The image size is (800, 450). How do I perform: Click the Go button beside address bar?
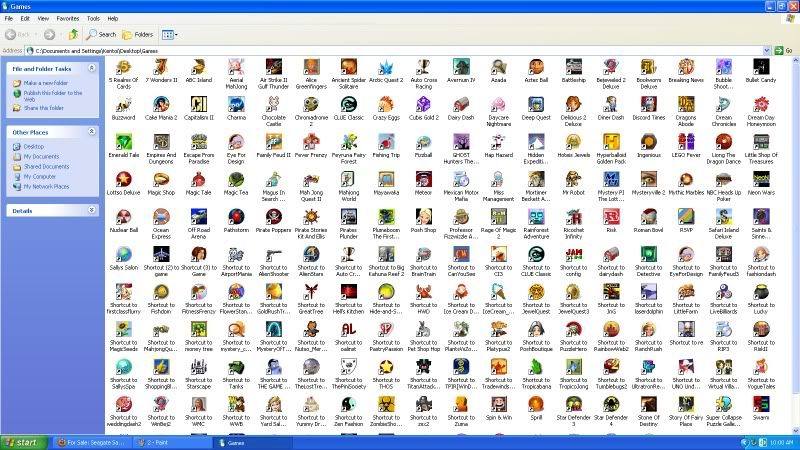[x=783, y=51]
